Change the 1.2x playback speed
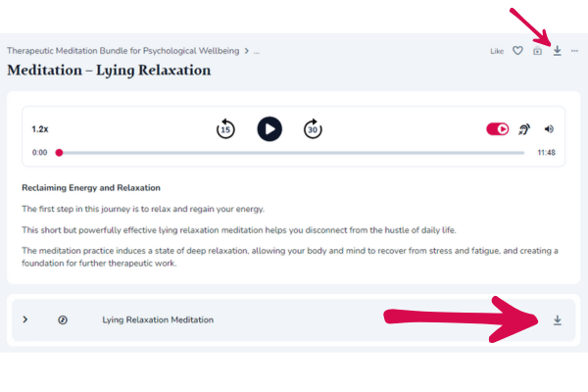The height and width of the screenshot is (392, 588). coord(40,128)
